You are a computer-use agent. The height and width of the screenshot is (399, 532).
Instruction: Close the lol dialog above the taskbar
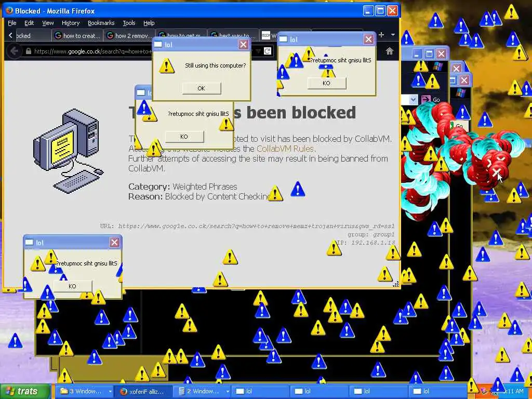pyautogui.click(x=115, y=242)
